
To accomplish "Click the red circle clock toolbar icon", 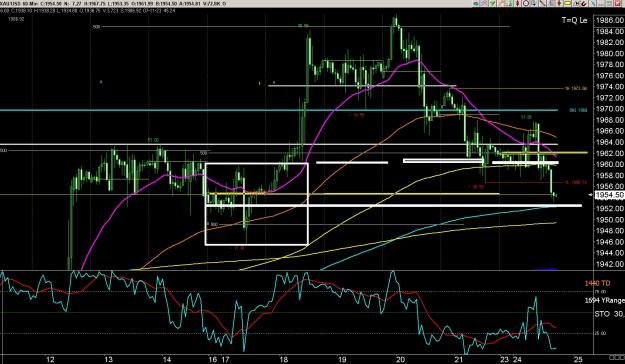I will point(526,3).
